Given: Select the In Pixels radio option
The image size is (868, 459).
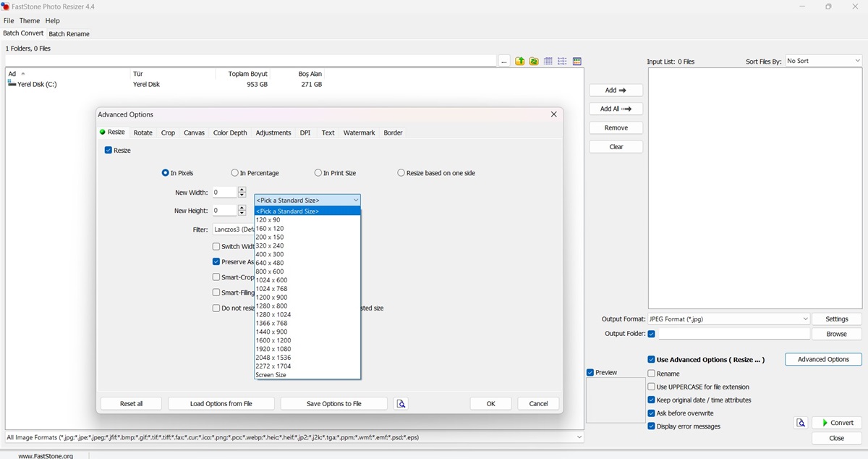Looking at the screenshot, I should pos(166,173).
